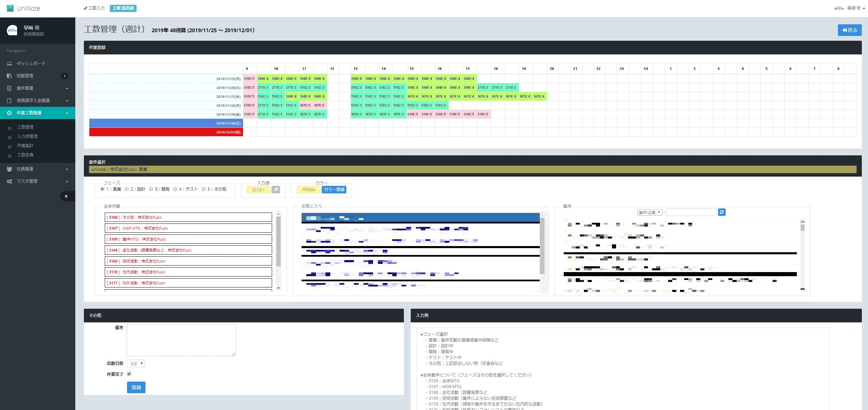The width and height of the screenshot is (868, 410).
Task: Click the 回覧管理 clipboard icon
Action: pos(9,76)
